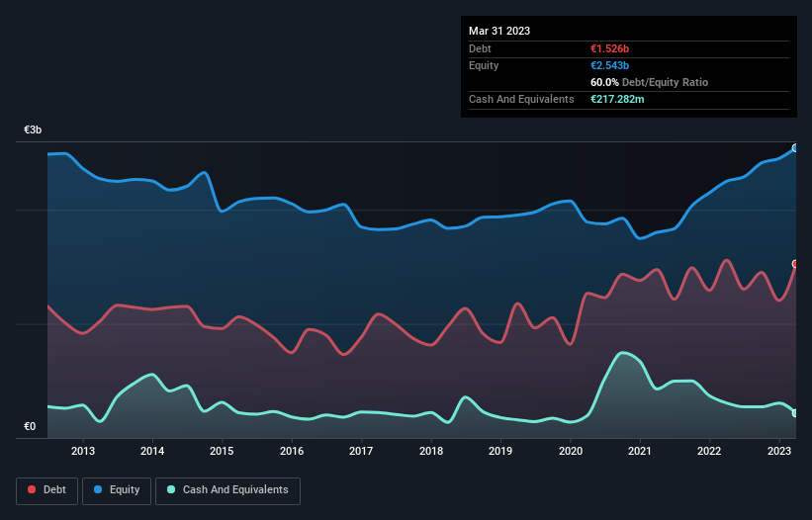Click the blue Equity legend dot

[x=98, y=489]
